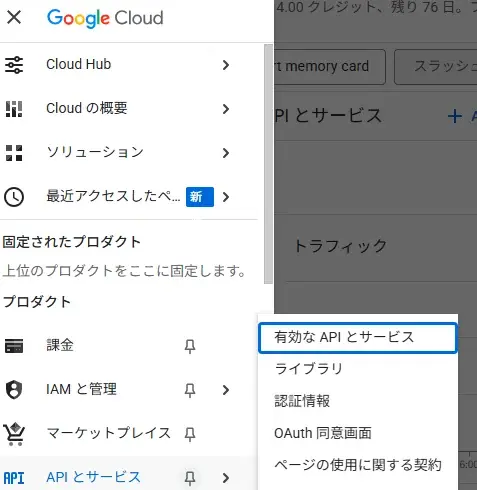Click the plus icon beside API とサービス heading
The width and height of the screenshot is (477, 490).
pyautogui.click(x=455, y=117)
